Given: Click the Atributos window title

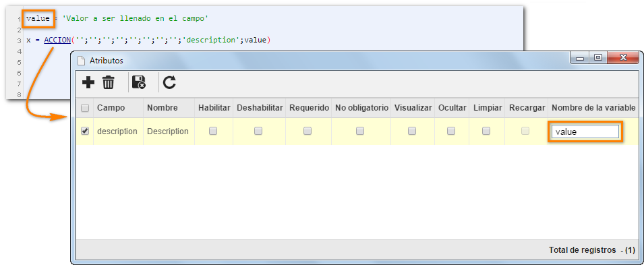Looking at the screenshot, I should tap(106, 61).
